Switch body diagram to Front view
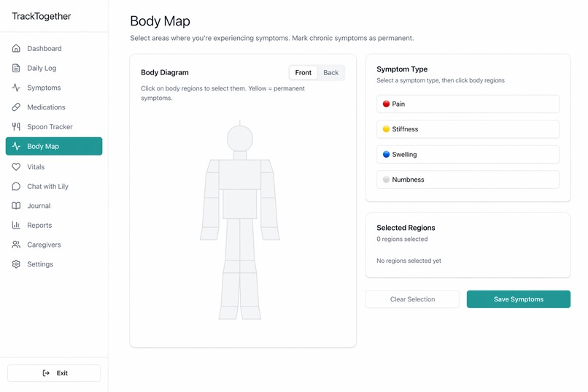Viewport: 588px width, 392px height. [x=303, y=72]
